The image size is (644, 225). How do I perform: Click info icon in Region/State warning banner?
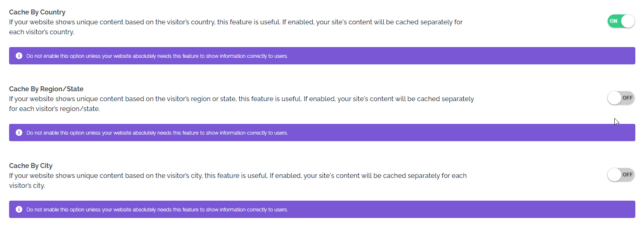point(19,133)
